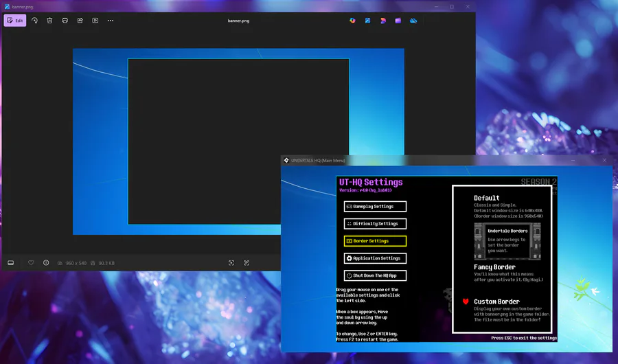Click the Press ESC to exit text

[524, 338]
